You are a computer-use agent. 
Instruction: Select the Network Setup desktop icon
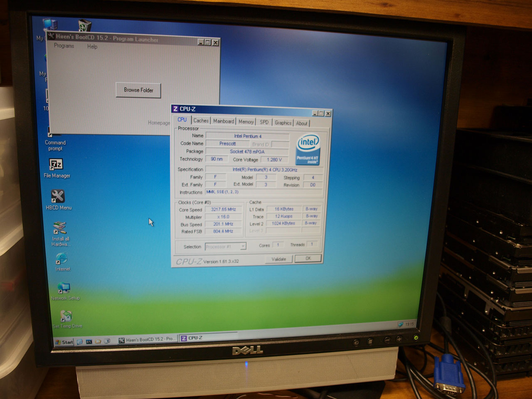(64, 288)
